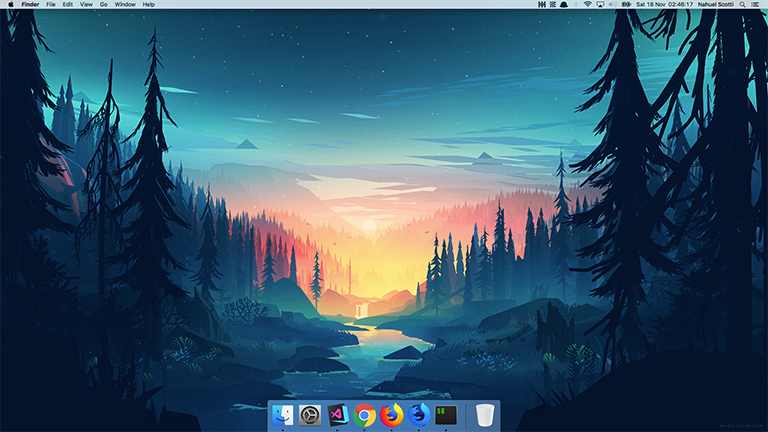Open the Apple menu
This screenshot has width=768, height=432.
pos(11,4)
